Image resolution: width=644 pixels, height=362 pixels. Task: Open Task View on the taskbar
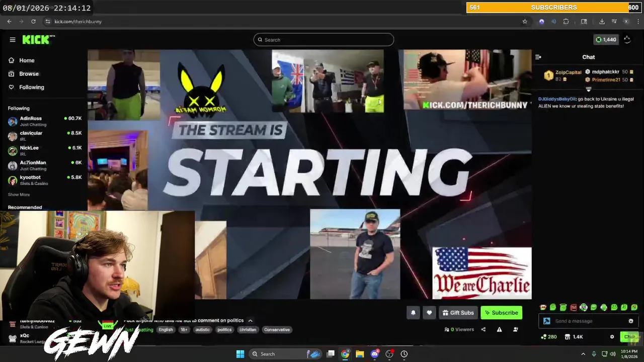click(x=331, y=354)
